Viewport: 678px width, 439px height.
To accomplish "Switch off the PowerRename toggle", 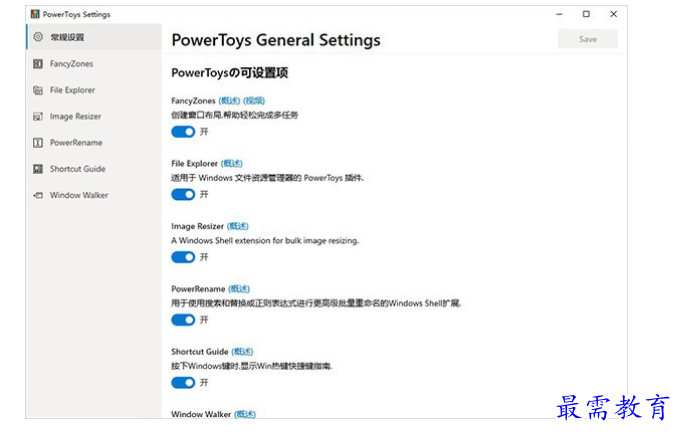I will [183, 320].
